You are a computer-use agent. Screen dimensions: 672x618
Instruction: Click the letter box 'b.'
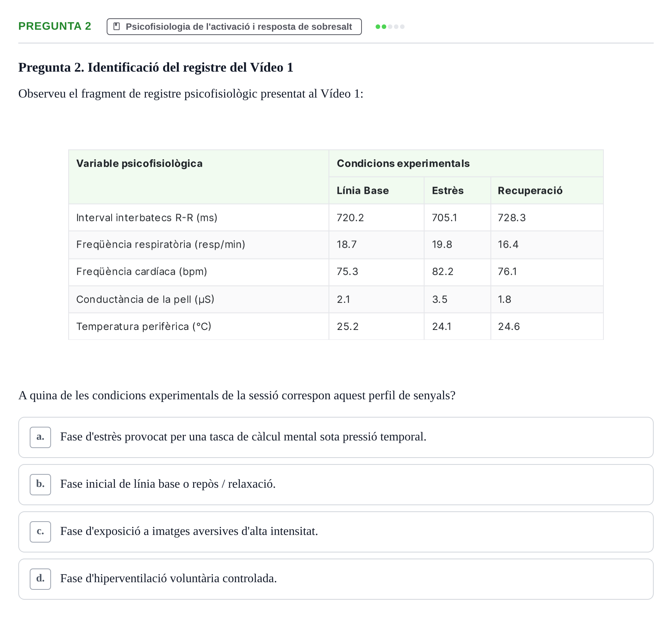coord(40,484)
